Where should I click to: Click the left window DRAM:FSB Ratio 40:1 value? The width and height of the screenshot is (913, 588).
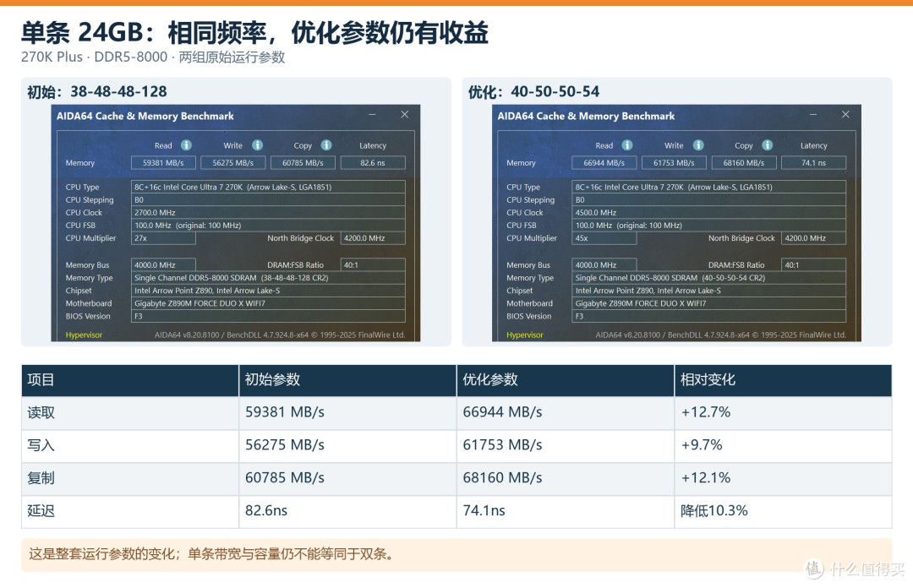click(x=373, y=265)
